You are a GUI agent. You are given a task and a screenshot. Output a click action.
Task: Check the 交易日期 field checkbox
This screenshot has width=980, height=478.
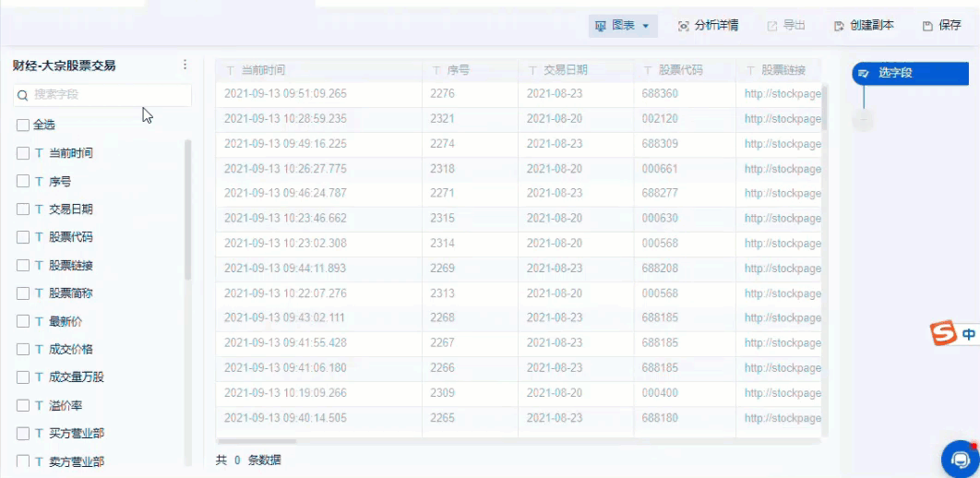23,209
